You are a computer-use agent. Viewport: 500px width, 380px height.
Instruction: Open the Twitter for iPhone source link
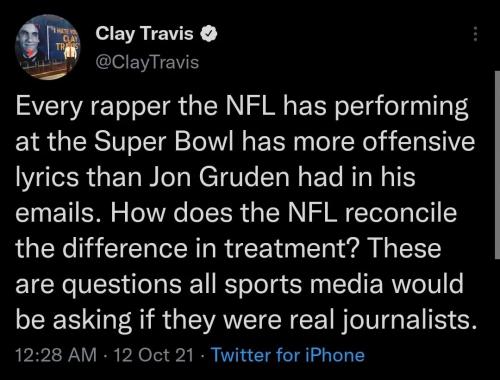(x=288, y=355)
